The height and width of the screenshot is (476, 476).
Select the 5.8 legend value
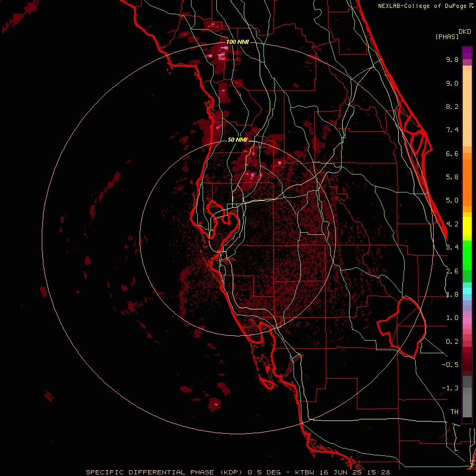point(452,177)
